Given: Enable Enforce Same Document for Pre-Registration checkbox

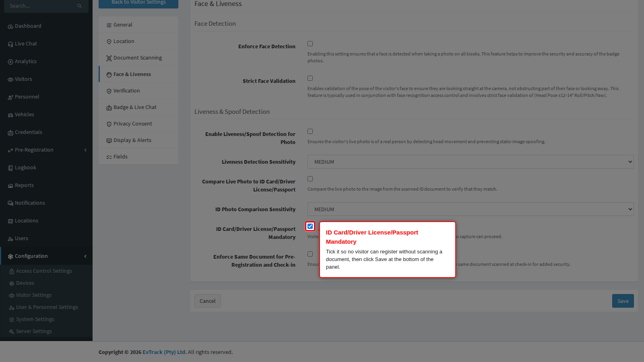Looking at the screenshot, I should [x=310, y=254].
